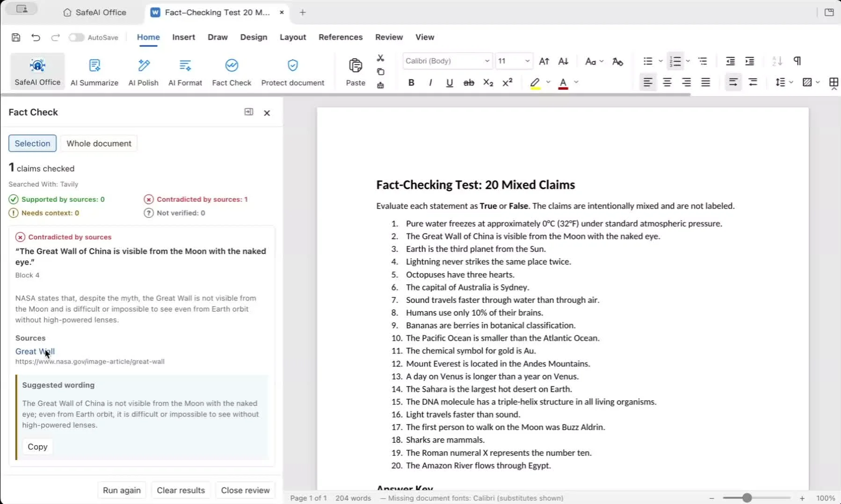Open the Layout ribbon tab
Screen dimensions: 841x504
[x=293, y=37]
